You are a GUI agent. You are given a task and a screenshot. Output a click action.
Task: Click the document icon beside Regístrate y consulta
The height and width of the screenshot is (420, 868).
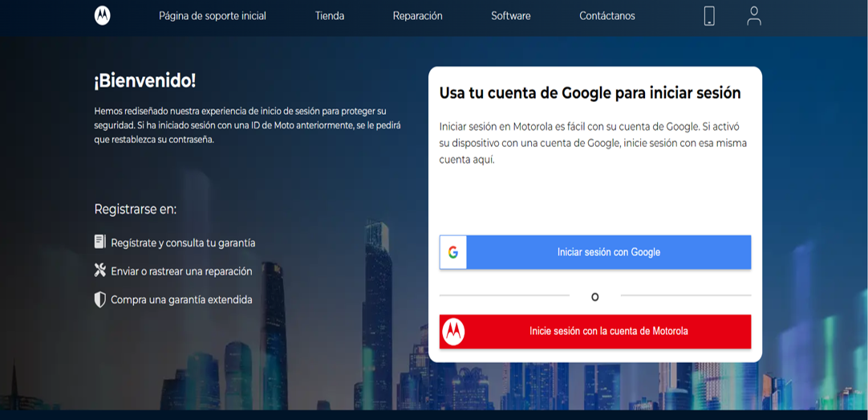[x=99, y=243]
